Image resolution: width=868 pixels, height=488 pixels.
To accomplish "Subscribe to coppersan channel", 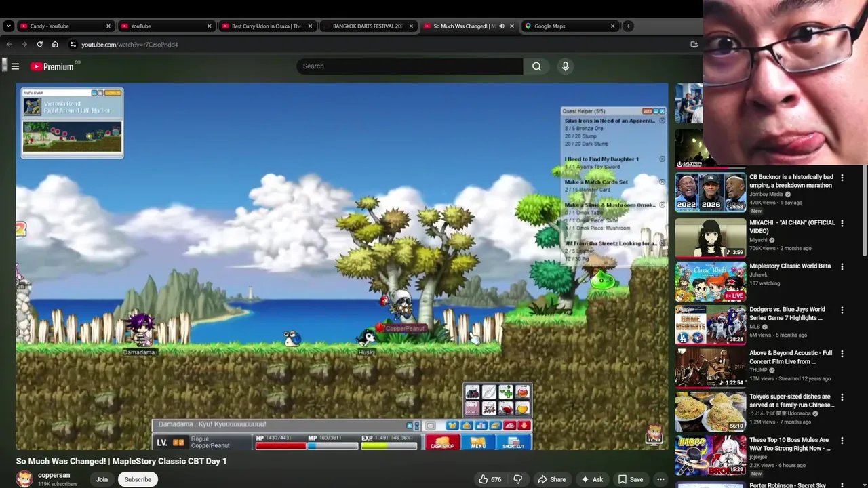I will pyautogui.click(x=138, y=479).
